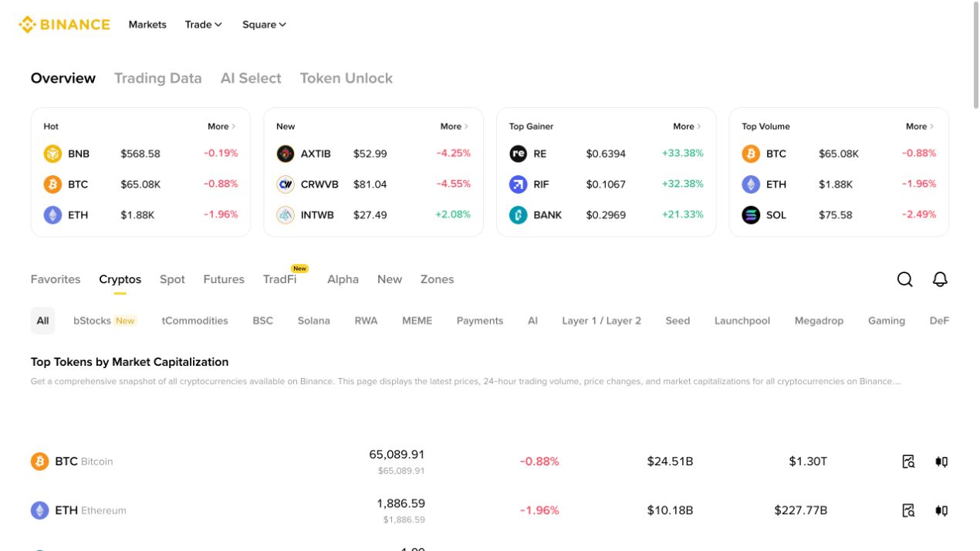This screenshot has height=551, width=980.
Task: Click CRWVB token icon in New card
Action: (286, 184)
